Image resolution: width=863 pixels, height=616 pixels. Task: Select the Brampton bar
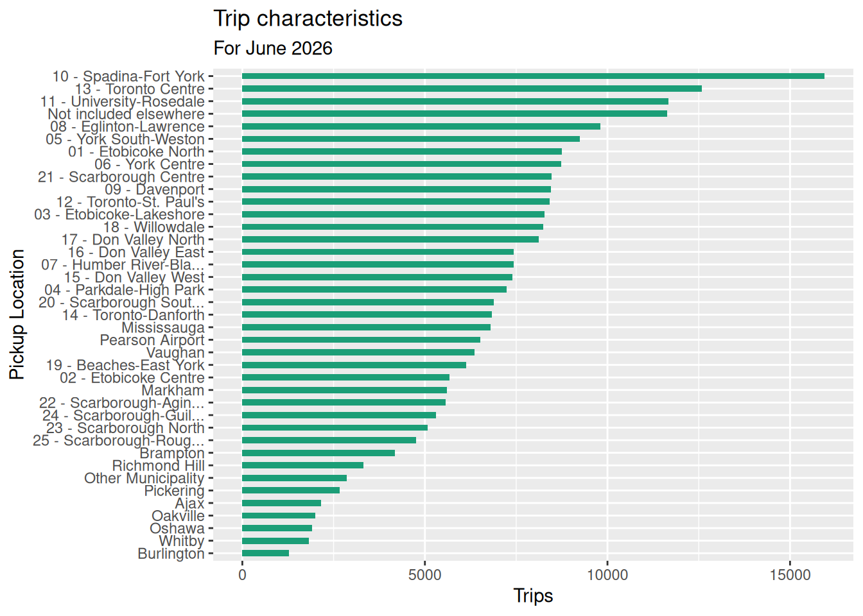coord(318,453)
